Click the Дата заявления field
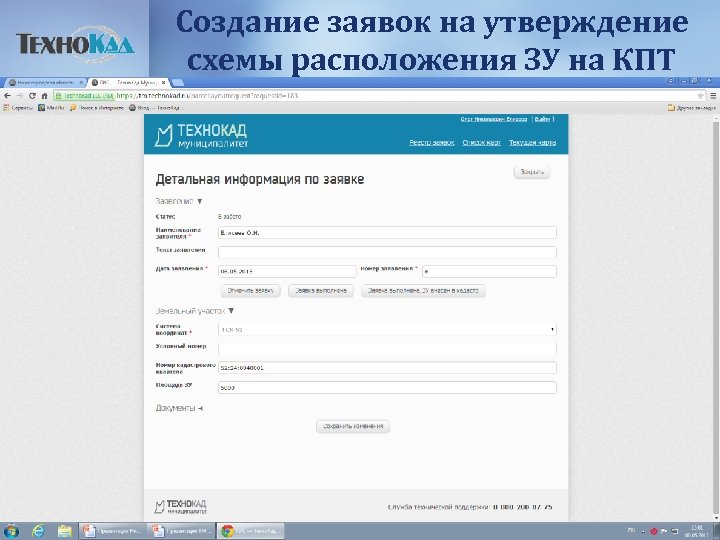720x540 pixels. [287, 271]
